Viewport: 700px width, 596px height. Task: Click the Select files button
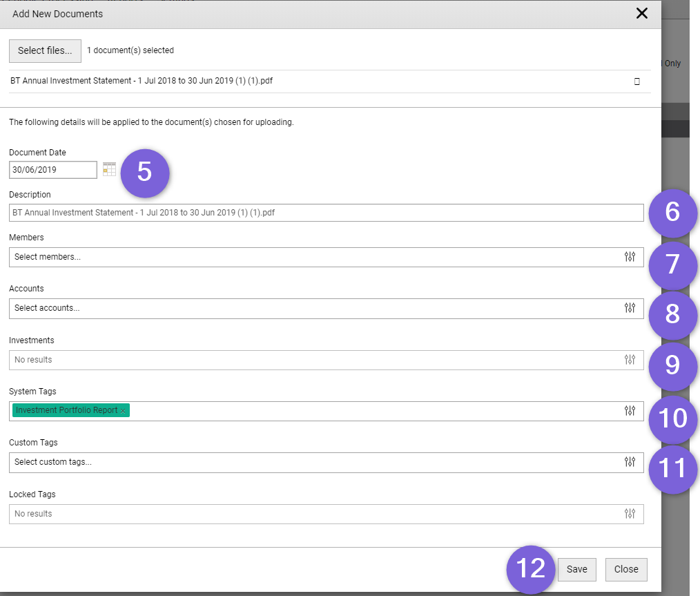click(x=45, y=51)
